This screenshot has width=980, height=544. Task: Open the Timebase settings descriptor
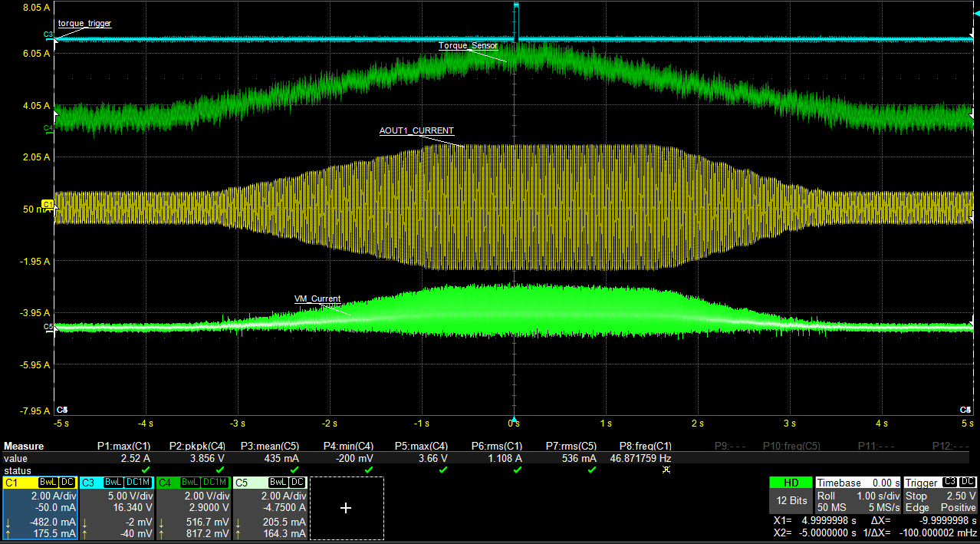pyautogui.click(x=857, y=496)
